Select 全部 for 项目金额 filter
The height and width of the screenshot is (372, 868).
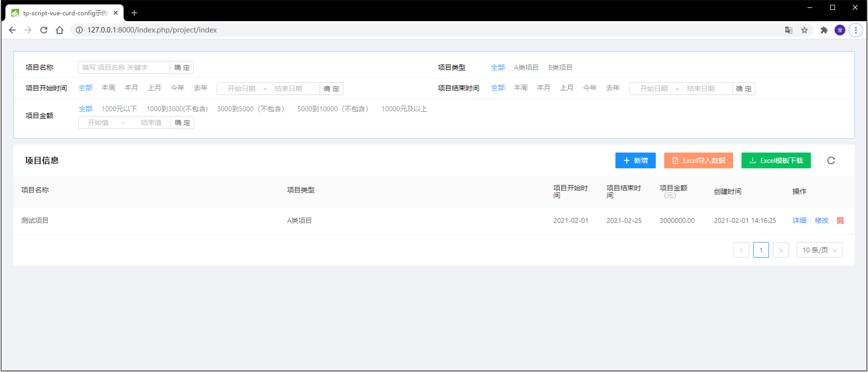click(86, 109)
